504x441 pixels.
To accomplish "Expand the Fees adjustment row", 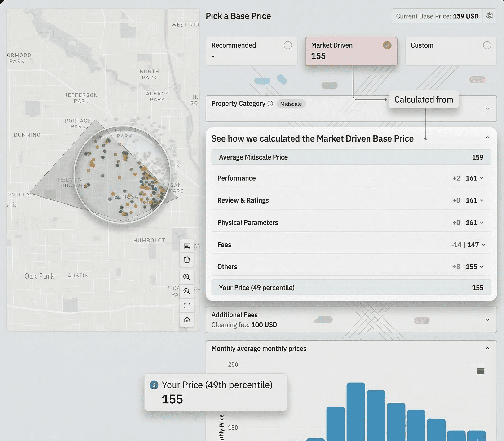I will point(483,245).
